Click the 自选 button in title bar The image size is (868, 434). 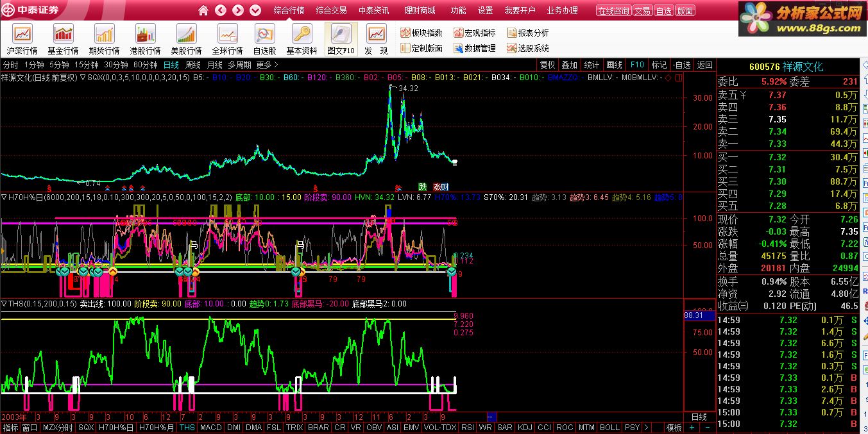[x=663, y=11]
